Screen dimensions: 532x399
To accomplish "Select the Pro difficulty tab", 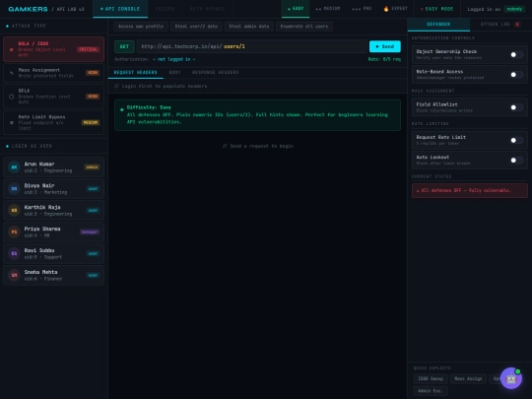I will [362, 9].
